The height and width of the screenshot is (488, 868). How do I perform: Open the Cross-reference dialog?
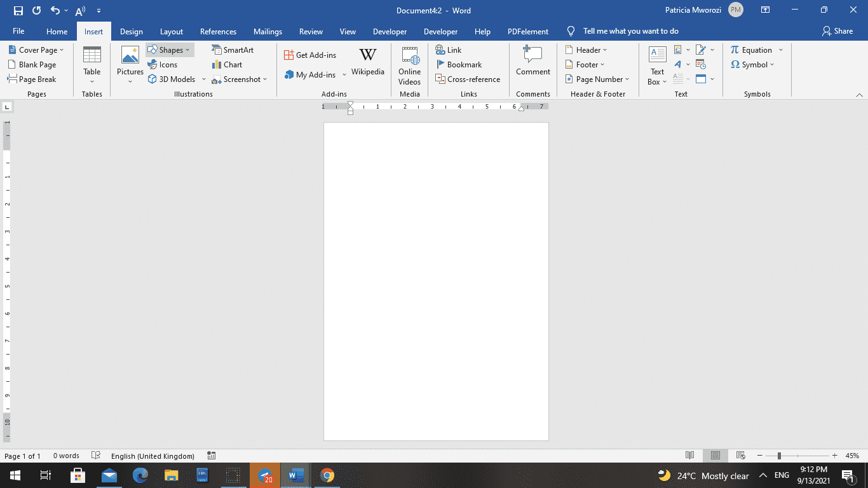(x=468, y=79)
